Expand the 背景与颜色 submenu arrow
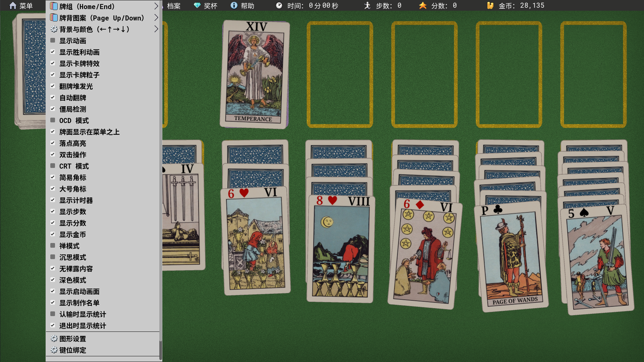The width and height of the screenshot is (644, 362). click(156, 29)
